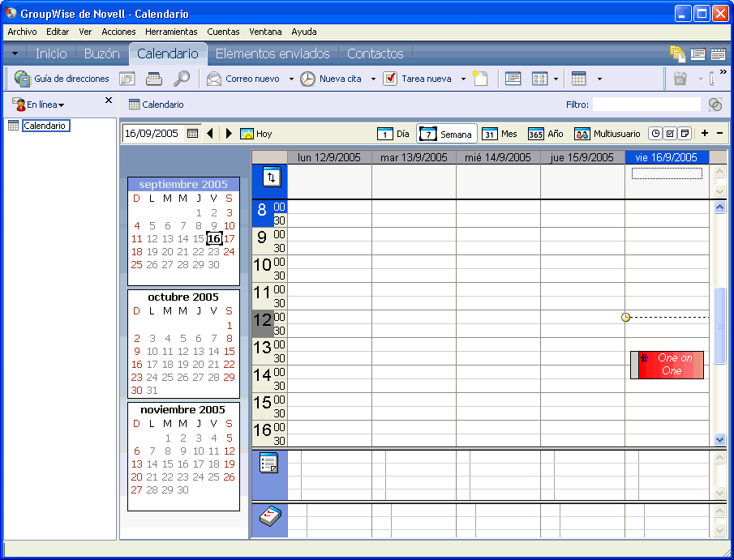
Task: Open the nav bar dropdown arrow left of Inicio
Action: tap(15, 53)
